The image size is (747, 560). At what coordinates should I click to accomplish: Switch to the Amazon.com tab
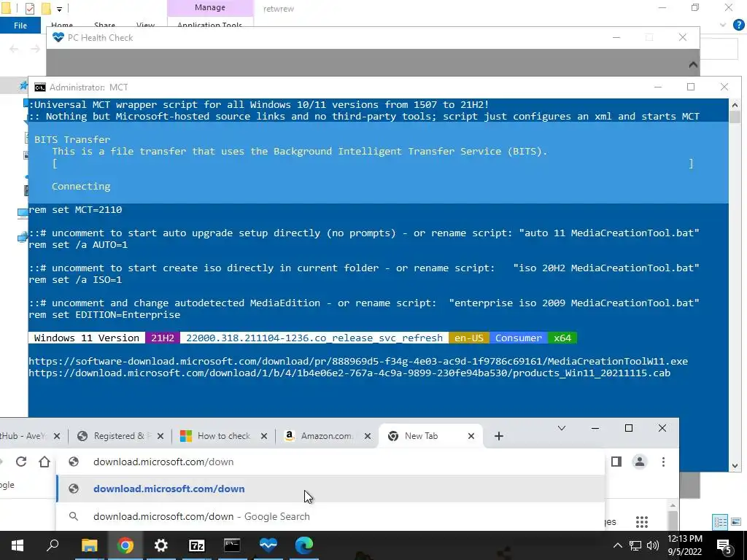tap(328, 436)
